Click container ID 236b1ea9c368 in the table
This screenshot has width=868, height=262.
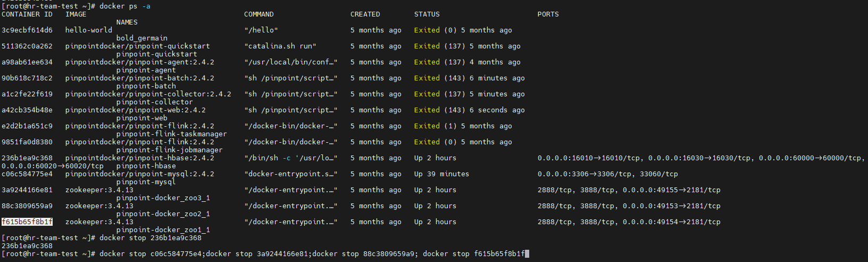coord(27,158)
